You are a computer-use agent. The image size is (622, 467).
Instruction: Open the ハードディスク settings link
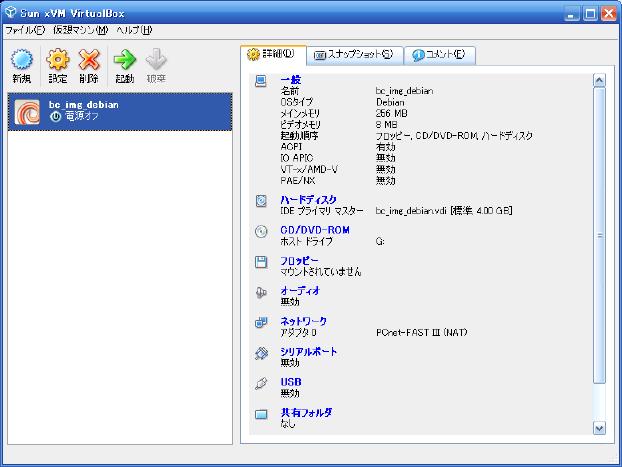point(308,200)
